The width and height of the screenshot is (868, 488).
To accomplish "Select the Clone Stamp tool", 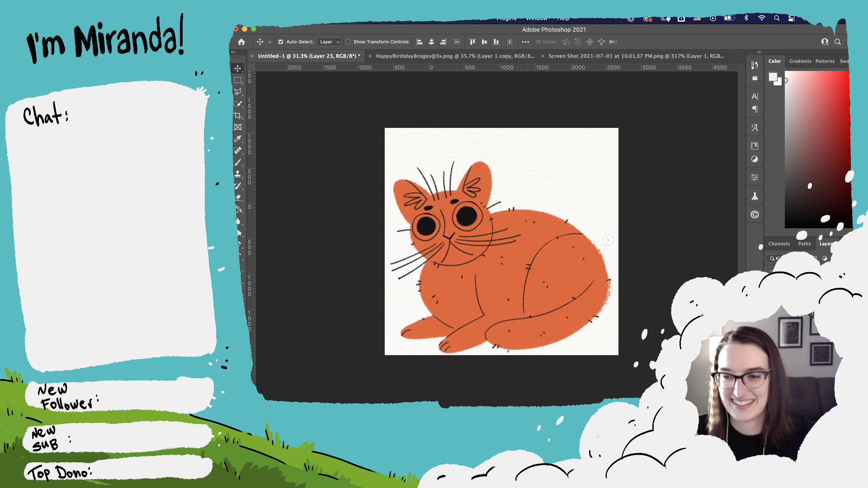I will (x=237, y=174).
